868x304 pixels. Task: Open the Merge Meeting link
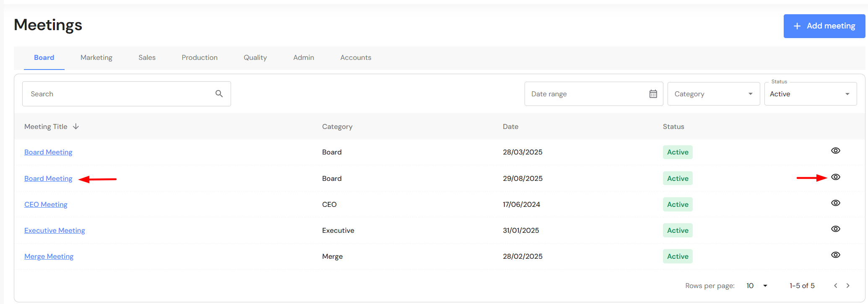tap(49, 256)
